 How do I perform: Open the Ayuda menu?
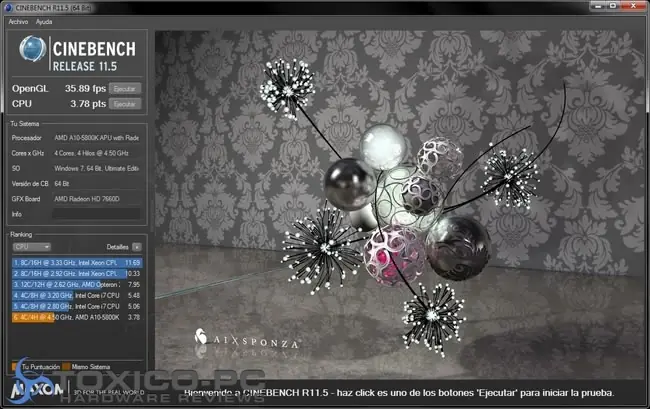coord(44,22)
